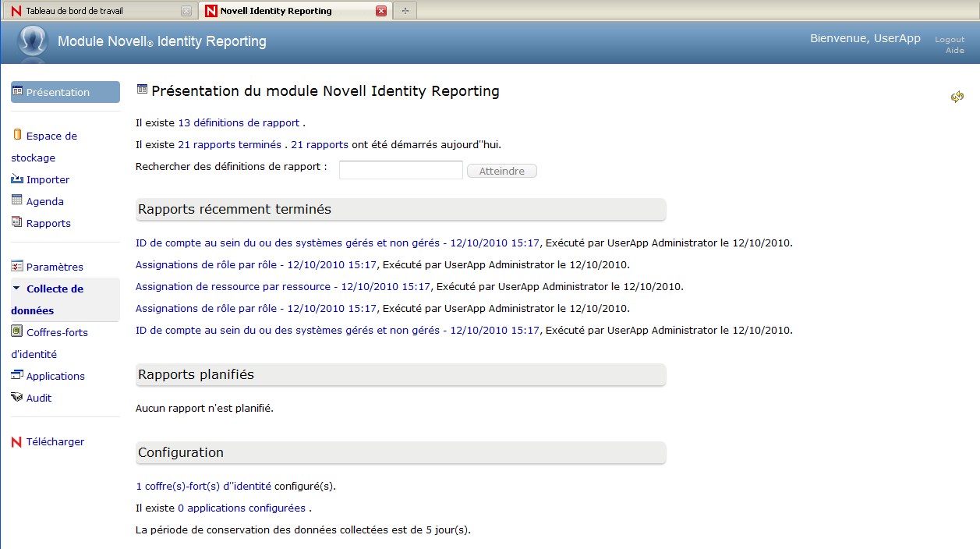This screenshot has width=980, height=549.
Task: Click the Bienvenue, UserApp text
Action: point(865,38)
